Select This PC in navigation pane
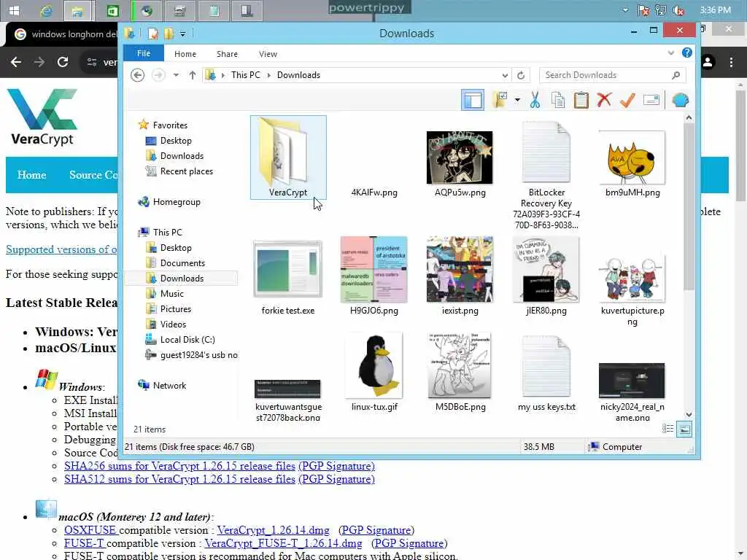This screenshot has height=560, width=747. (167, 233)
